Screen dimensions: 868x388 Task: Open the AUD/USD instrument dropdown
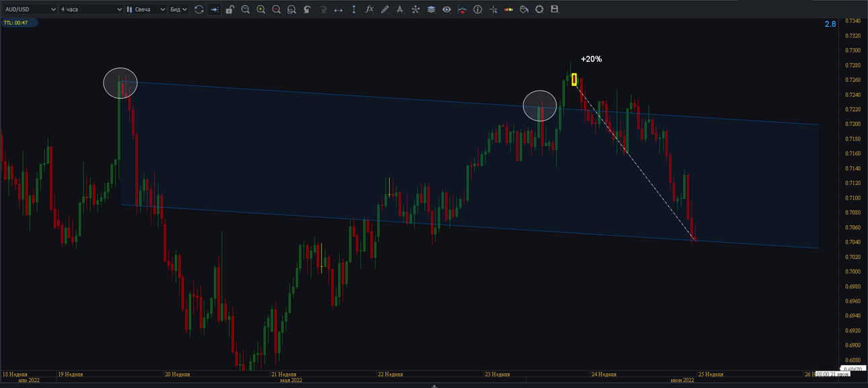coord(30,9)
